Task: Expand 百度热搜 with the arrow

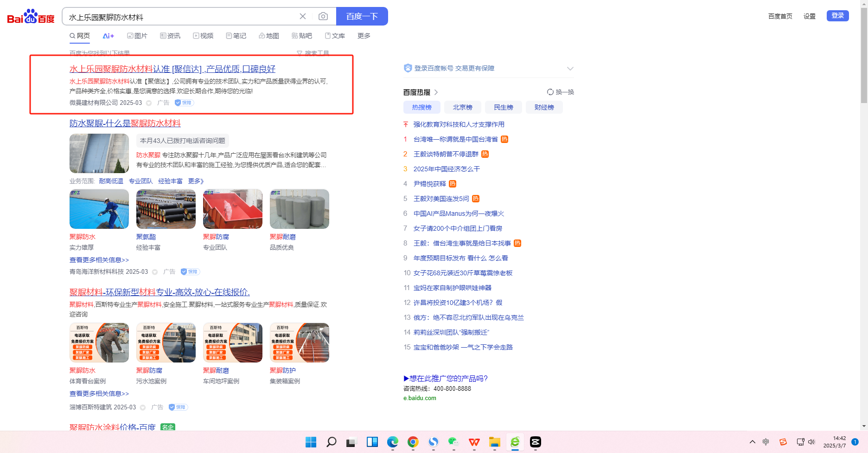Action: coord(436,92)
